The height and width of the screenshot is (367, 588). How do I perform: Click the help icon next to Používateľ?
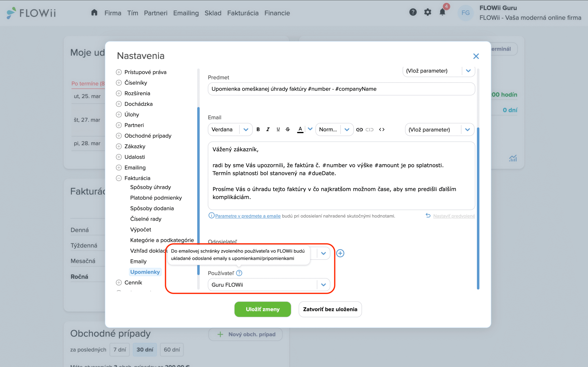pos(239,273)
